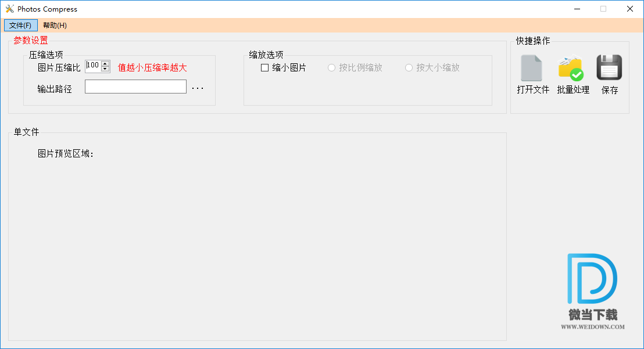Minimize the Photos Compress window
The width and height of the screenshot is (644, 349).
tap(577, 9)
